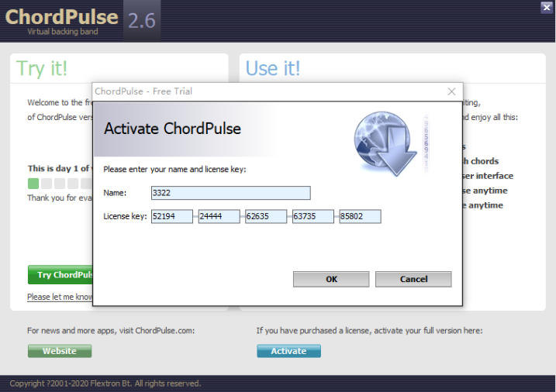
Task: Click the 'Try it!' heading
Action: point(42,68)
